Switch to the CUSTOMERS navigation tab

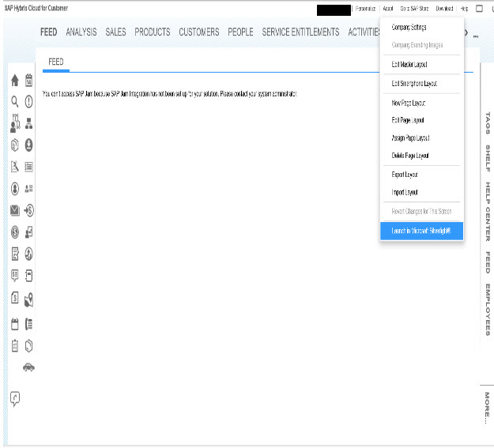pyautogui.click(x=199, y=32)
